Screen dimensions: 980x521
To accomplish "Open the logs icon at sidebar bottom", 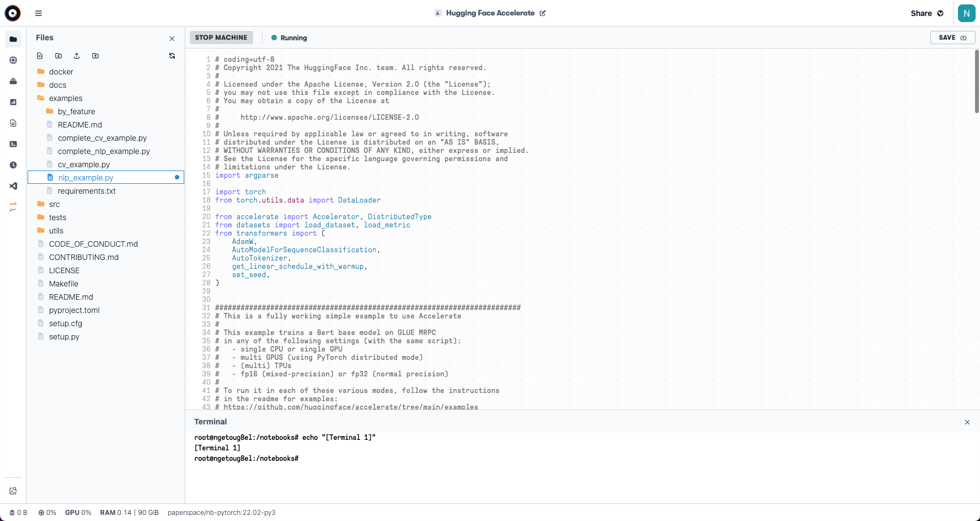I will (13, 491).
